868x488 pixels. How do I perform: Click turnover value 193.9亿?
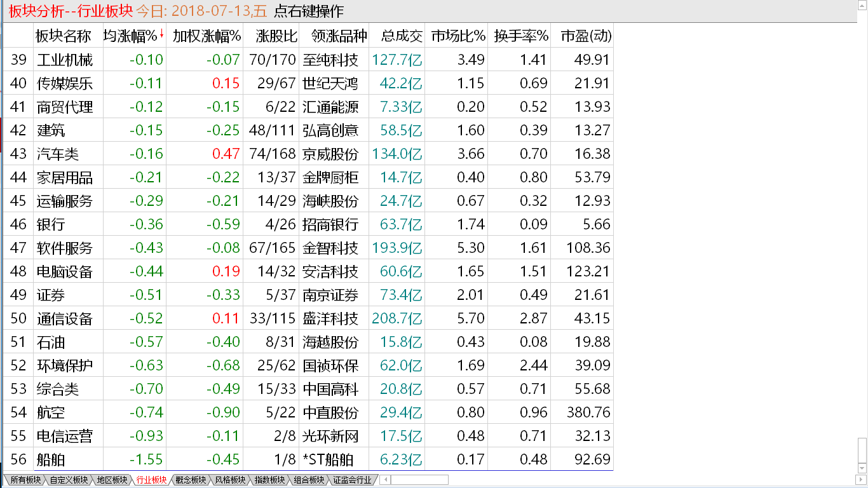tap(397, 248)
